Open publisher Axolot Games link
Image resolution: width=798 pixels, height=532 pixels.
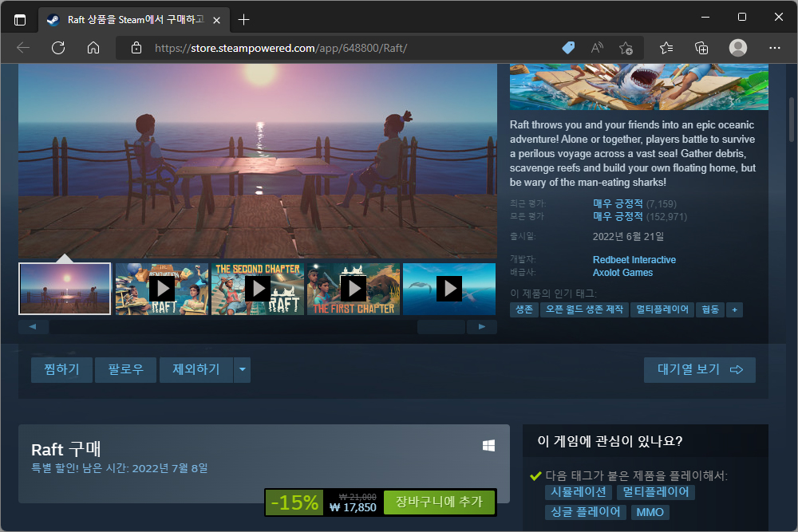coord(622,273)
